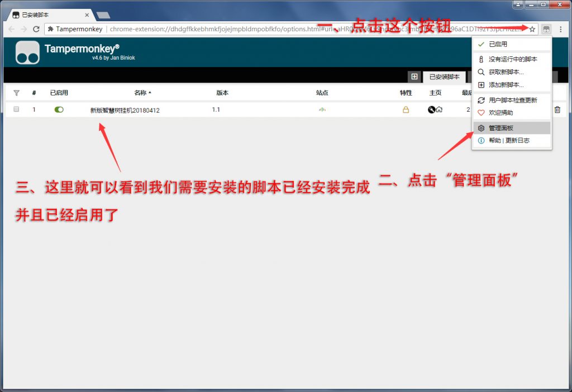Image resolution: width=572 pixels, height=392 pixels.
Task: Open the Tampermonkey extension toolbar icon
Action: tap(546, 29)
